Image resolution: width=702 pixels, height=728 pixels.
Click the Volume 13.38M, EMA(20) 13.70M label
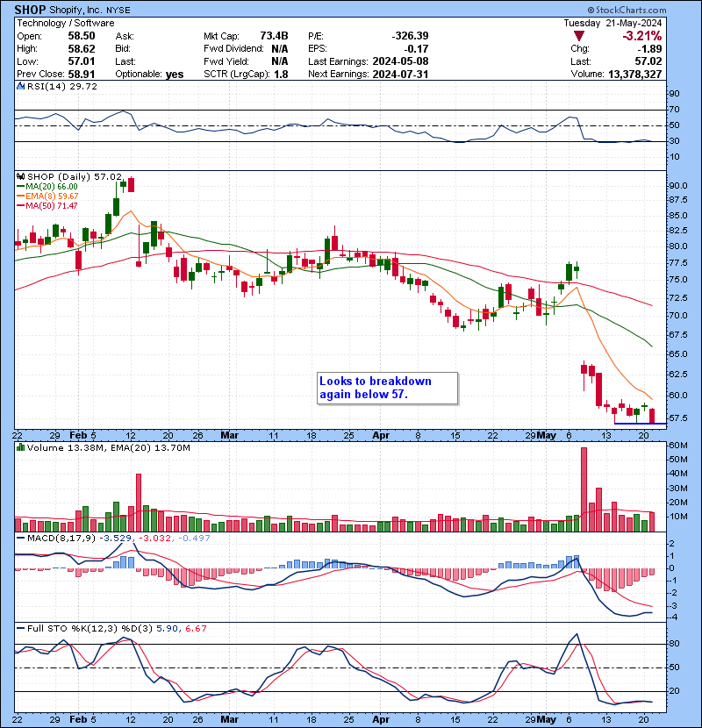tap(108, 448)
